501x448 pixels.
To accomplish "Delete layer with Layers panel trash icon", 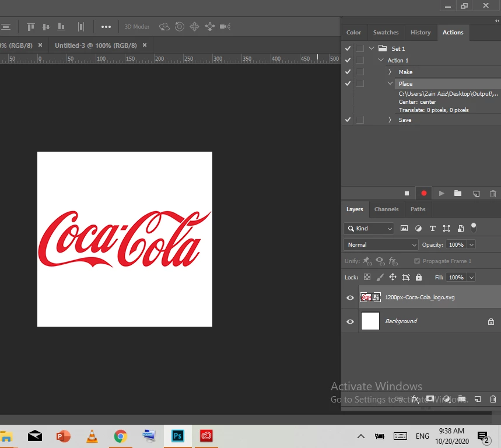I will (493, 399).
